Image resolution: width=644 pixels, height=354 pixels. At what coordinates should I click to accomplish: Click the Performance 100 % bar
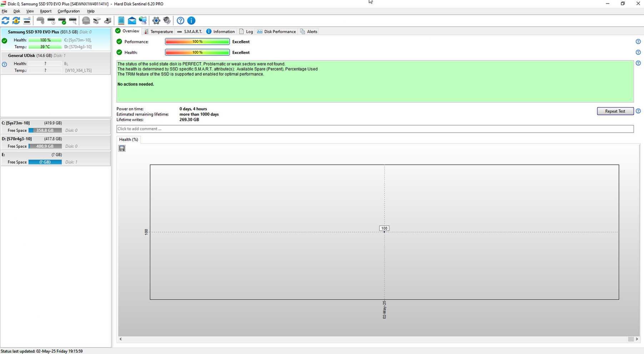(x=197, y=41)
